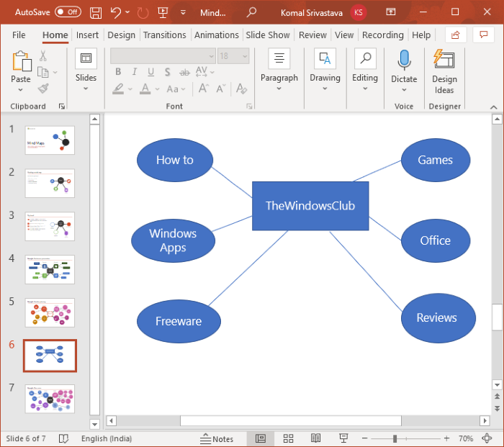Open the Transitions tab
The image size is (504, 447).
pyautogui.click(x=164, y=35)
